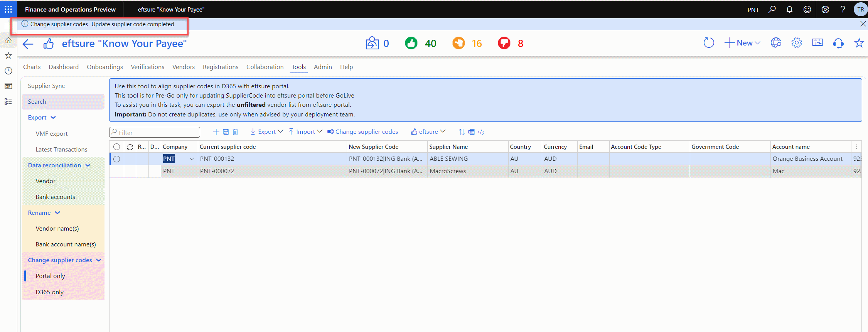Switch to the Dashboard tab
Screen dimensions: 868x332
click(64, 67)
